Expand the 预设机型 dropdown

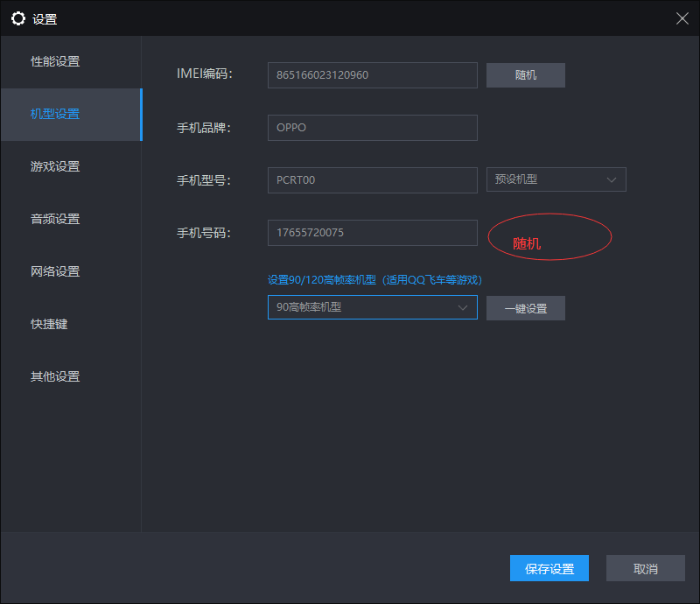click(x=556, y=179)
